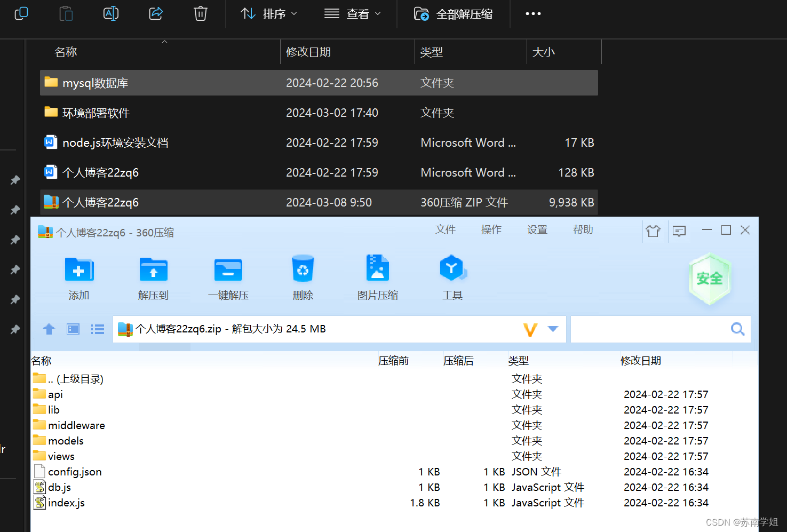Click the parent directory up arrow

[49, 329]
